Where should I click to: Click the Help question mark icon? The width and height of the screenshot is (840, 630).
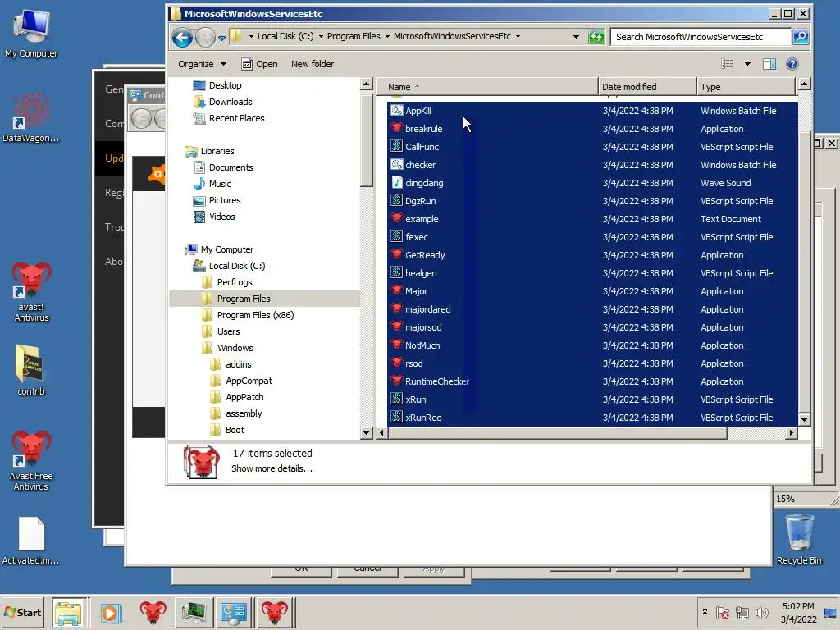pos(792,64)
